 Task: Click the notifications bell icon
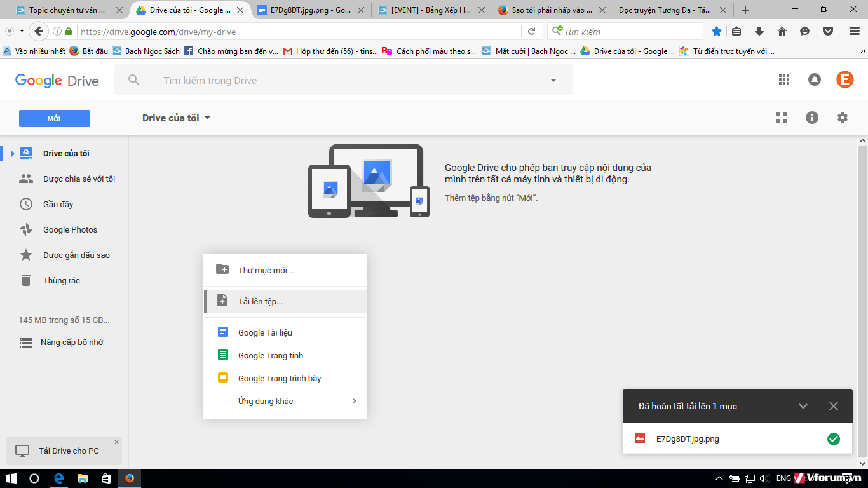[x=814, y=79]
